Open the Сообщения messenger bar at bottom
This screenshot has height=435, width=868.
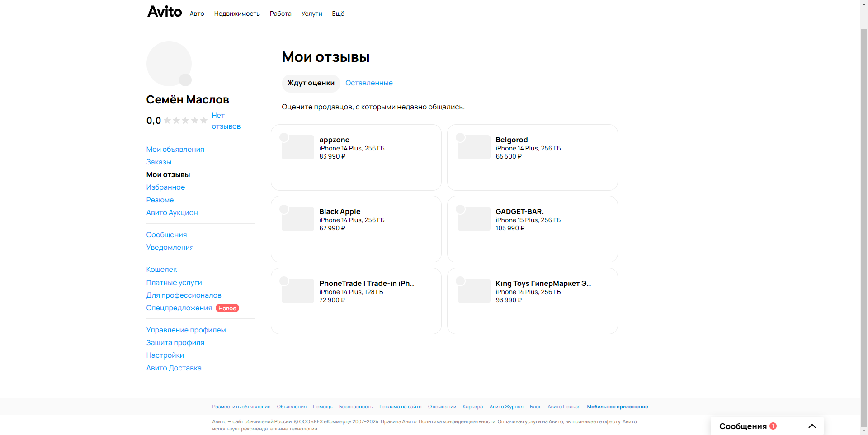tap(767, 426)
